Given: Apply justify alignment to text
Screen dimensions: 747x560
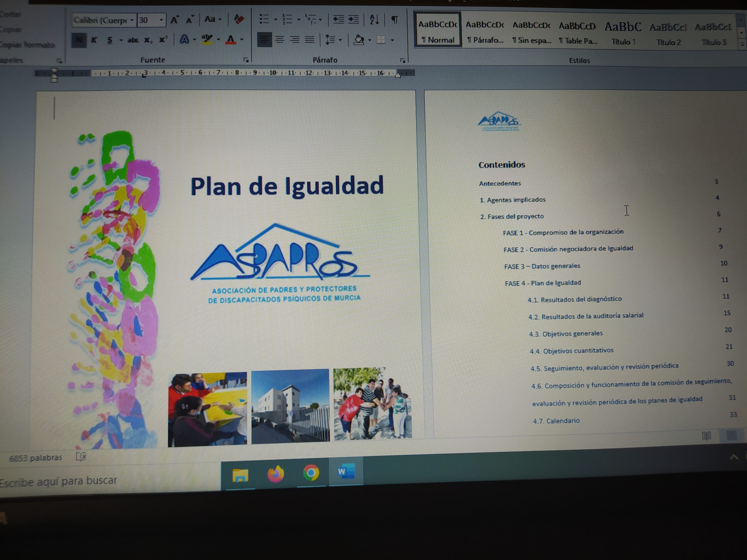Looking at the screenshot, I should [310, 39].
